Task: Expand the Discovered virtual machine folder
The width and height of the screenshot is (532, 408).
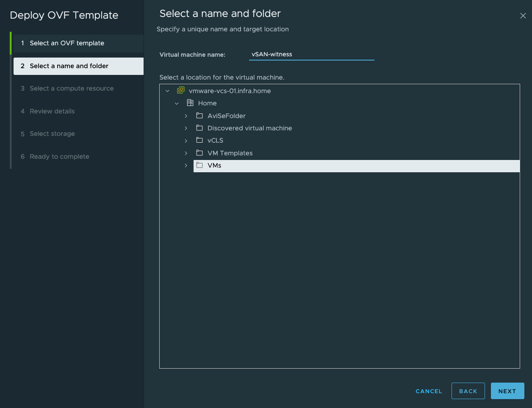Action: 186,128
